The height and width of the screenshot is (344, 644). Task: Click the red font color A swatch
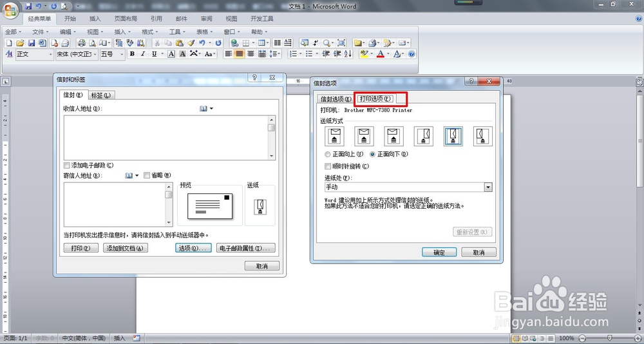point(381,54)
